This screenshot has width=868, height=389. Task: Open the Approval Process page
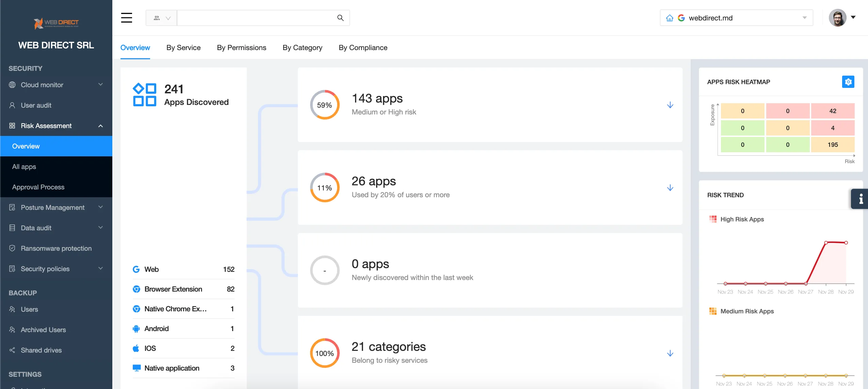tap(38, 187)
